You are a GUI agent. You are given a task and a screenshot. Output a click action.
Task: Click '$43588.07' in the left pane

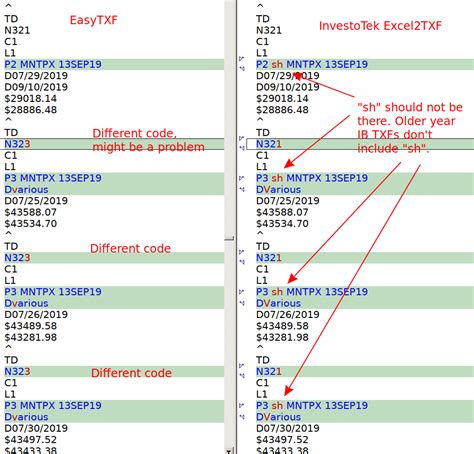(30, 212)
